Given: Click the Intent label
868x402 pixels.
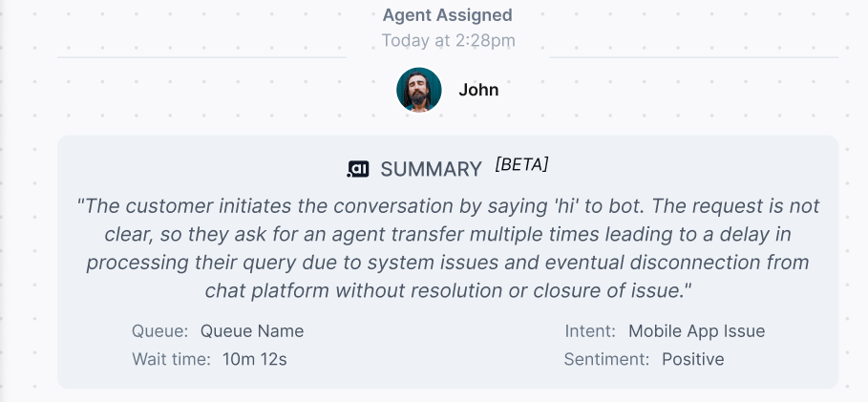Looking at the screenshot, I should point(591,331).
